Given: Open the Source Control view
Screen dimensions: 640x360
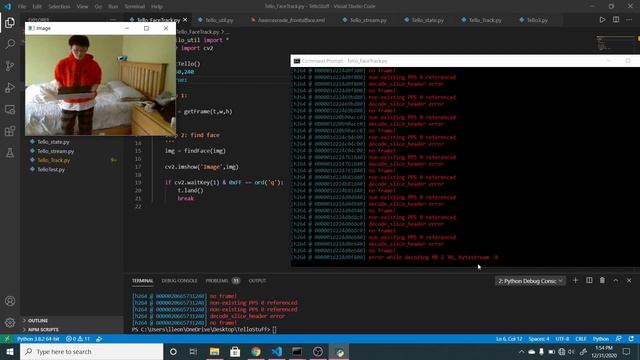Looking at the screenshot, I should (x=10, y=66).
